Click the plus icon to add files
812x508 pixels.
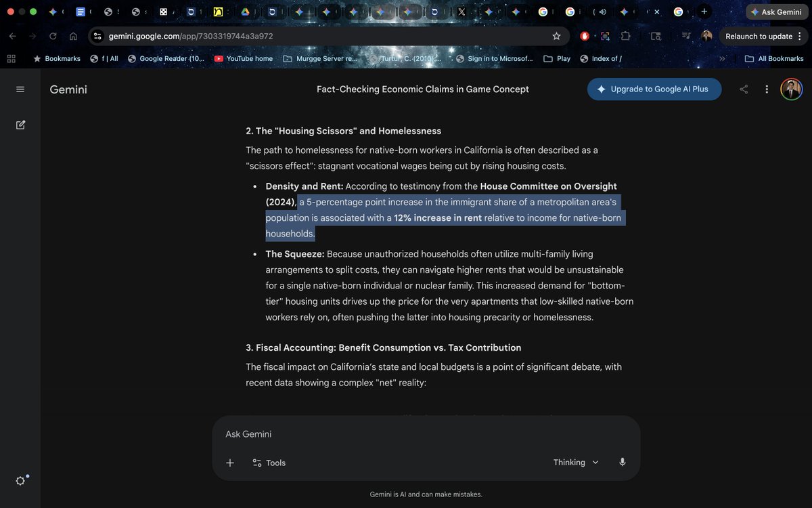230,463
